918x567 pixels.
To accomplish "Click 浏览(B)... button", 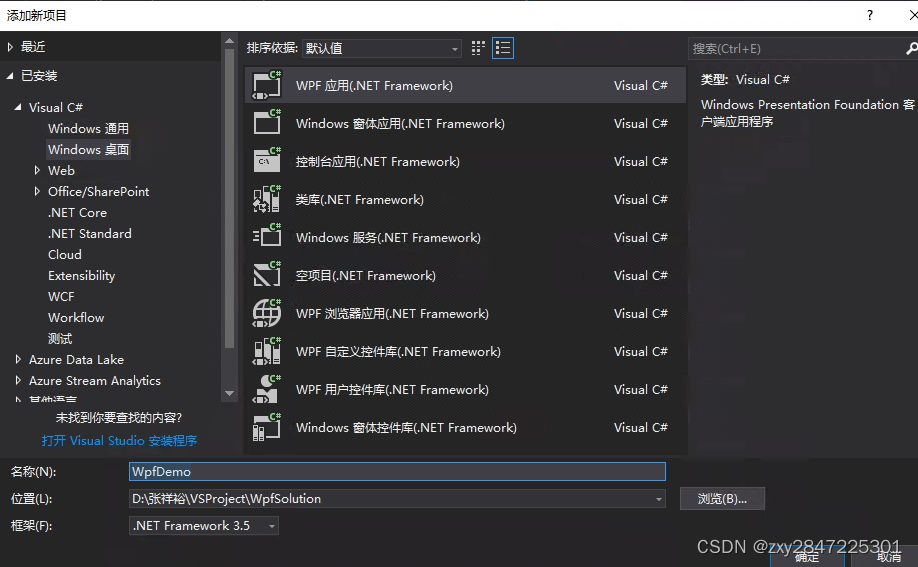I will pos(722,499).
